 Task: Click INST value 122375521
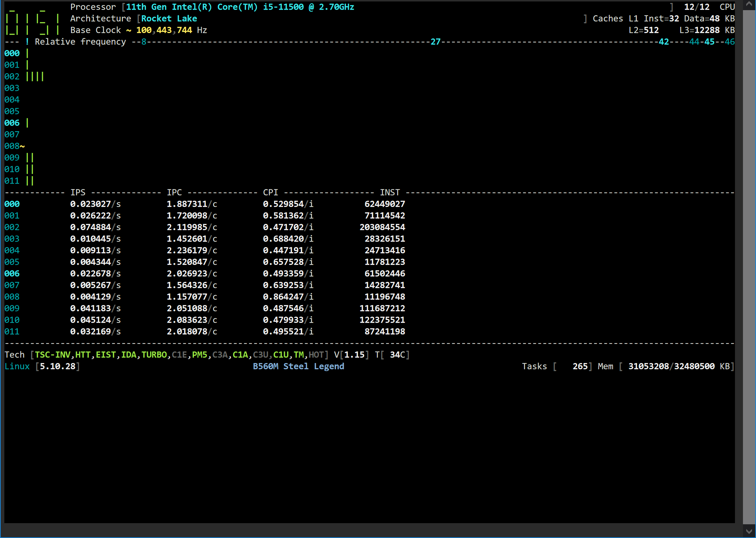point(382,320)
